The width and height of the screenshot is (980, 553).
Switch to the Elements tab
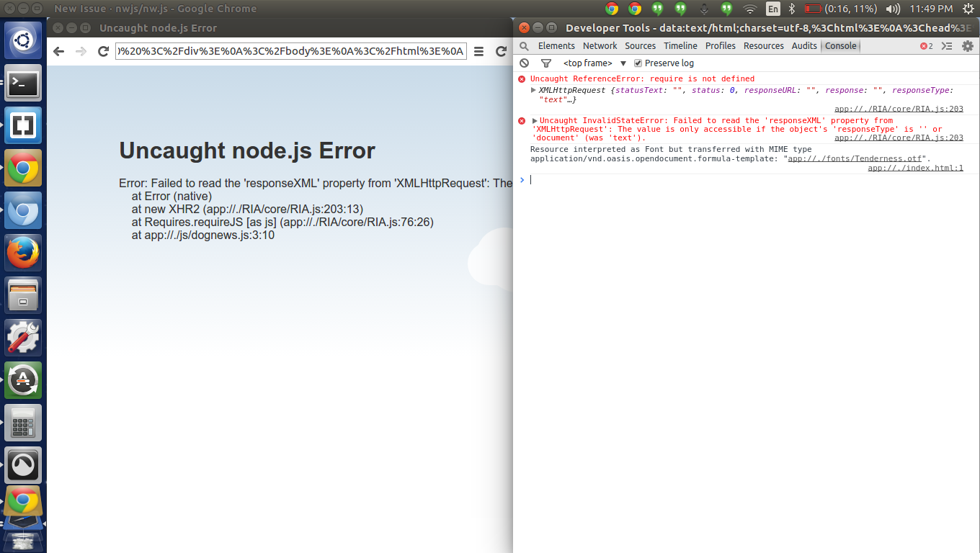tap(556, 46)
